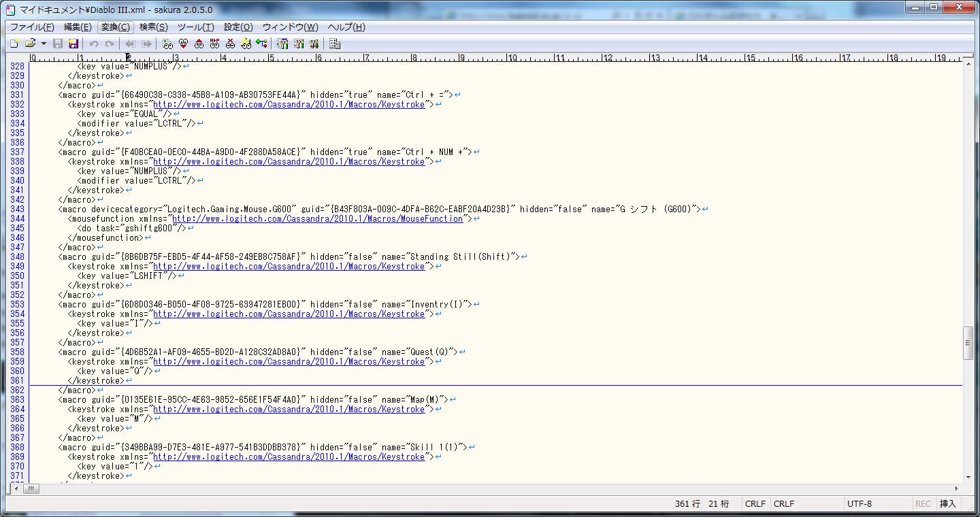980x517 pixels.
Task: Expand the recent files arrow beside Open
Action: [44, 44]
